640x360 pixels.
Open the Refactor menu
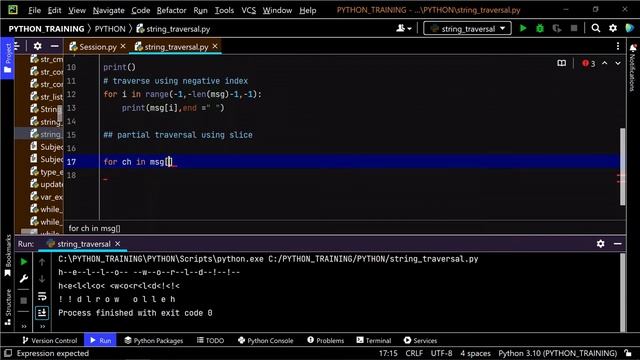171,10
